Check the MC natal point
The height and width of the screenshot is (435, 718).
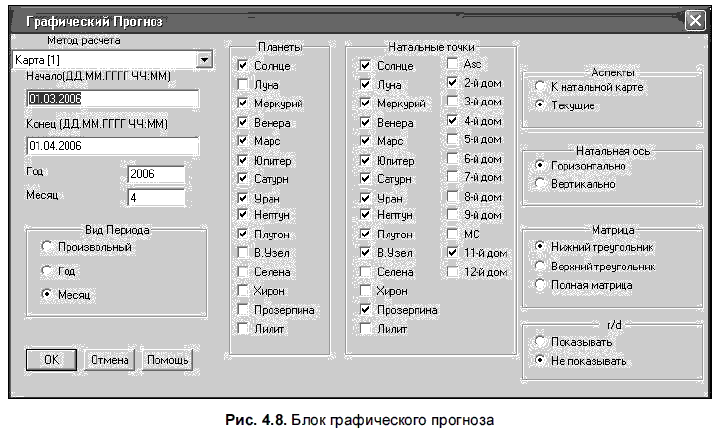point(452,234)
